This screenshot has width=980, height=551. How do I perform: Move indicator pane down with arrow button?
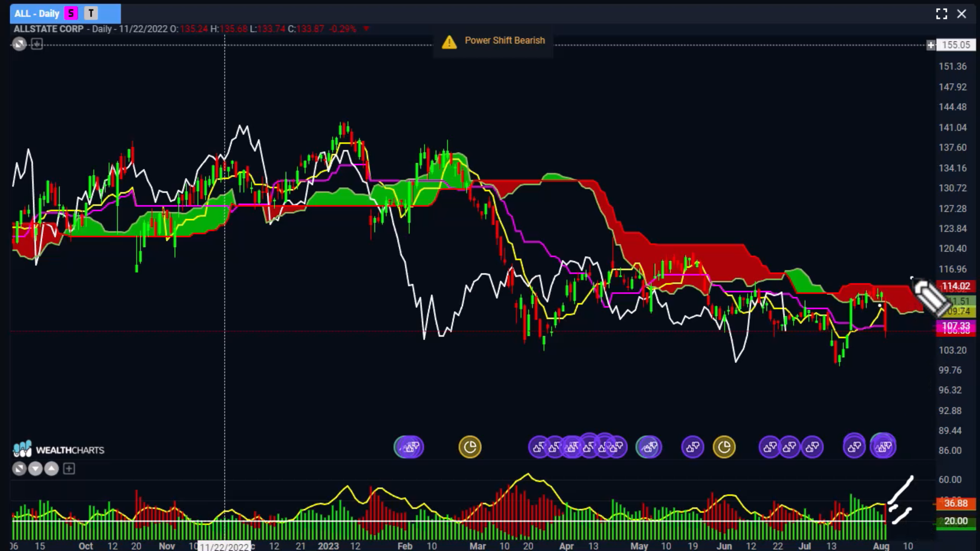[x=35, y=468]
